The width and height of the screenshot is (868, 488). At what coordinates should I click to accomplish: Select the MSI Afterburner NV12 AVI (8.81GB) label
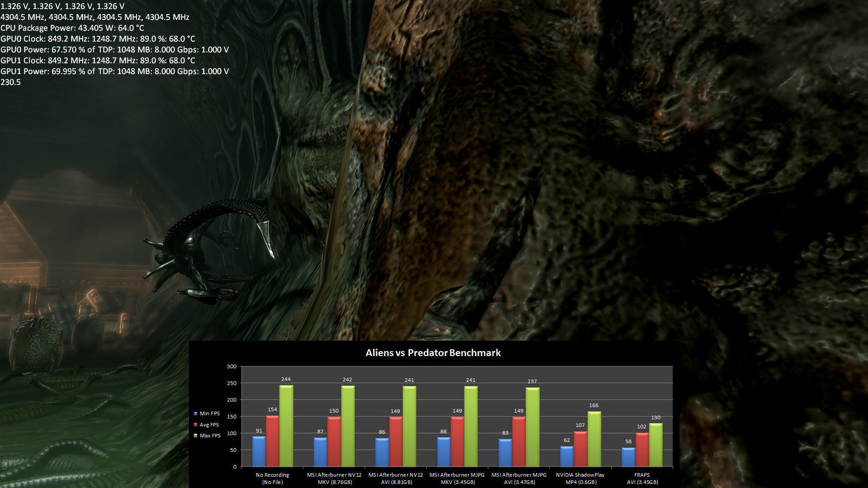coord(396,479)
